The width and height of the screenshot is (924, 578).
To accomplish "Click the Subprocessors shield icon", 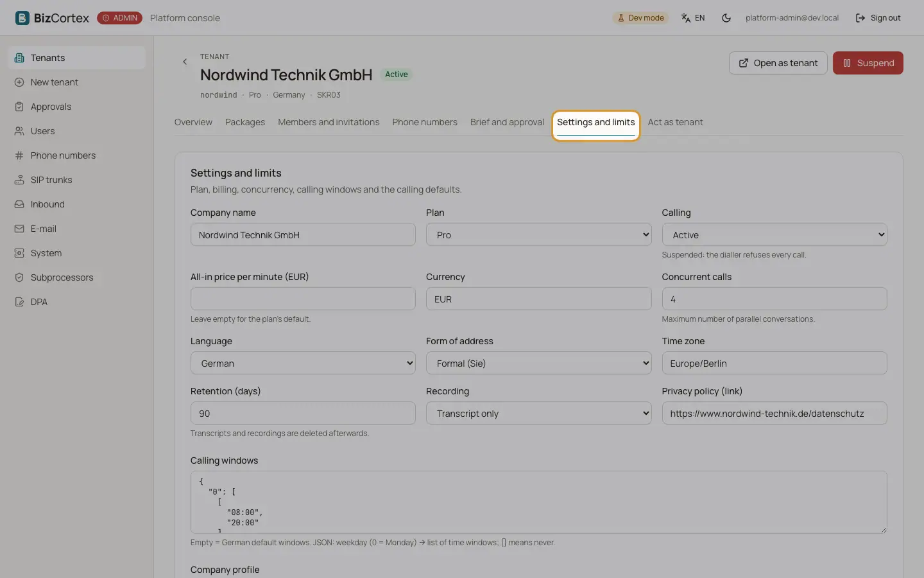I will pyautogui.click(x=19, y=277).
